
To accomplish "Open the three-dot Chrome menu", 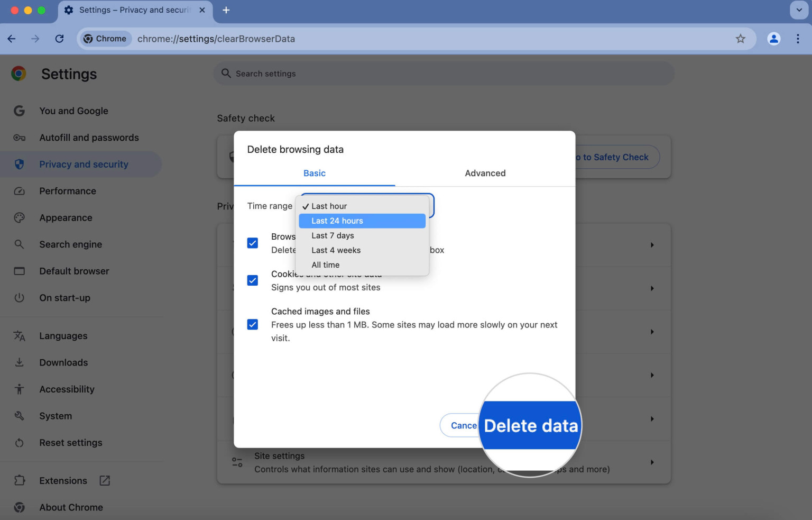I will (x=798, y=39).
